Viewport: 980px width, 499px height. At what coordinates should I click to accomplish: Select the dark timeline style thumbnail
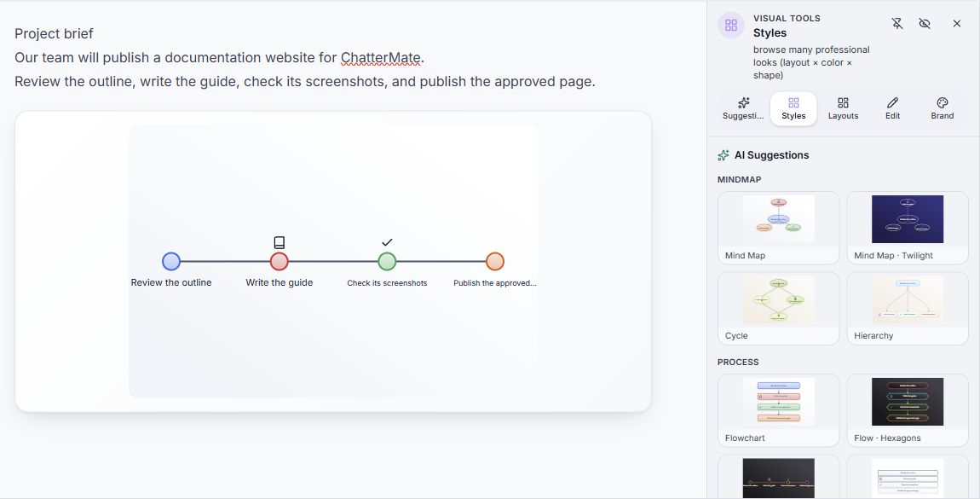pos(778,478)
